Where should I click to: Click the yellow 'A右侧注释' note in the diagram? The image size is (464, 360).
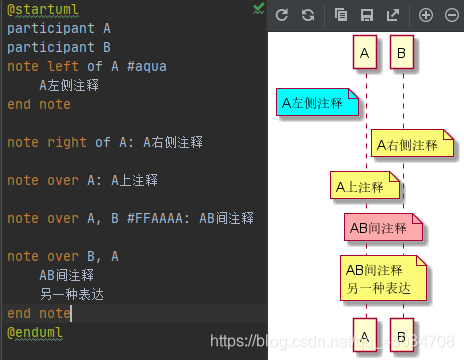point(412,143)
